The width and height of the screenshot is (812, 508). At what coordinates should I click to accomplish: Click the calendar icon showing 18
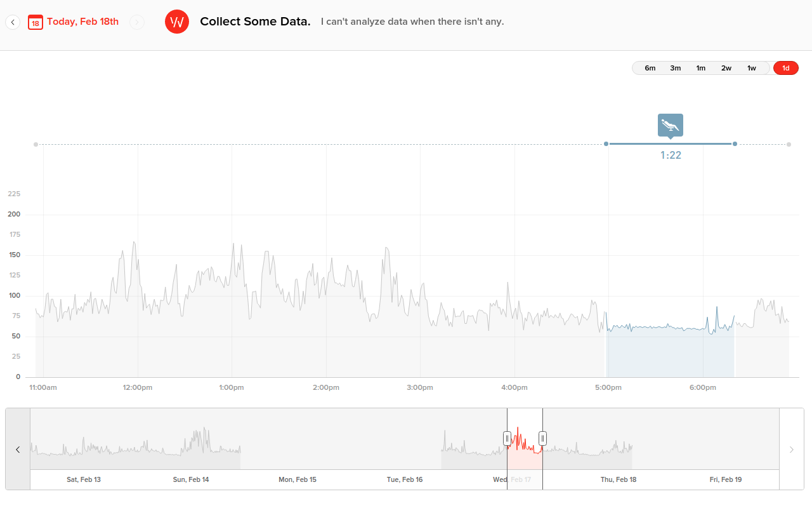(x=36, y=22)
